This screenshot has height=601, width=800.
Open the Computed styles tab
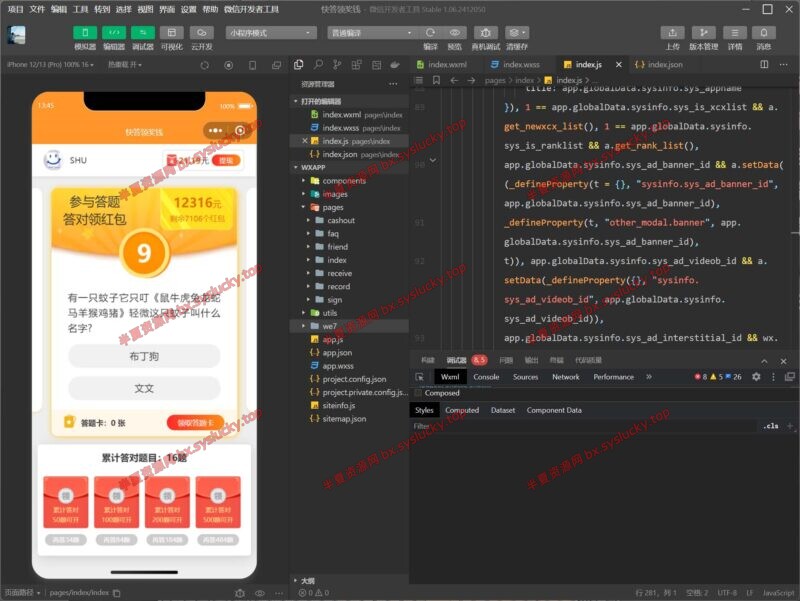[x=462, y=410]
